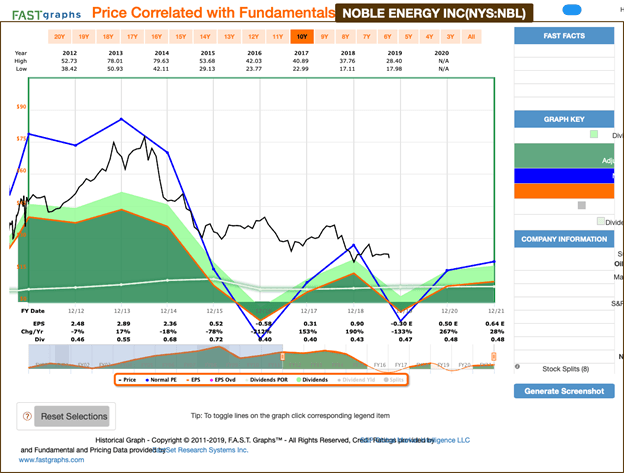624x473 pixels.
Task: Select the 13Y time range tab
Action: click(229, 37)
